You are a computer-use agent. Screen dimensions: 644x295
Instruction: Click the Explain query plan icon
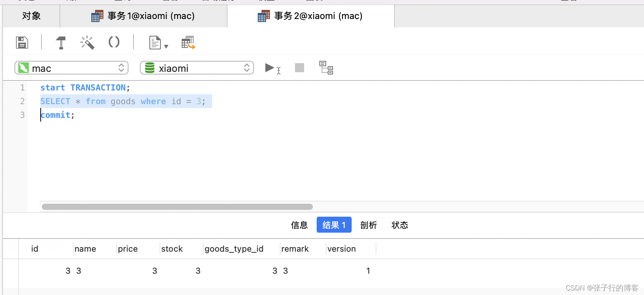pyautogui.click(x=326, y=68)
